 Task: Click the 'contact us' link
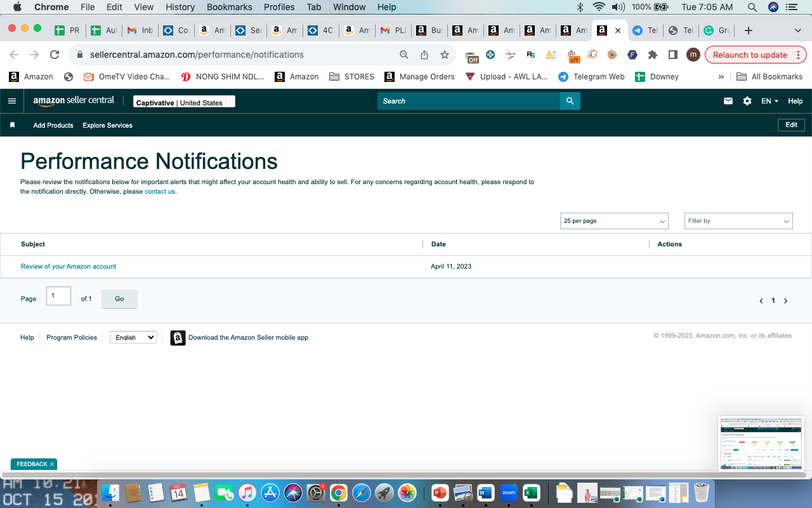coord(160,192)
